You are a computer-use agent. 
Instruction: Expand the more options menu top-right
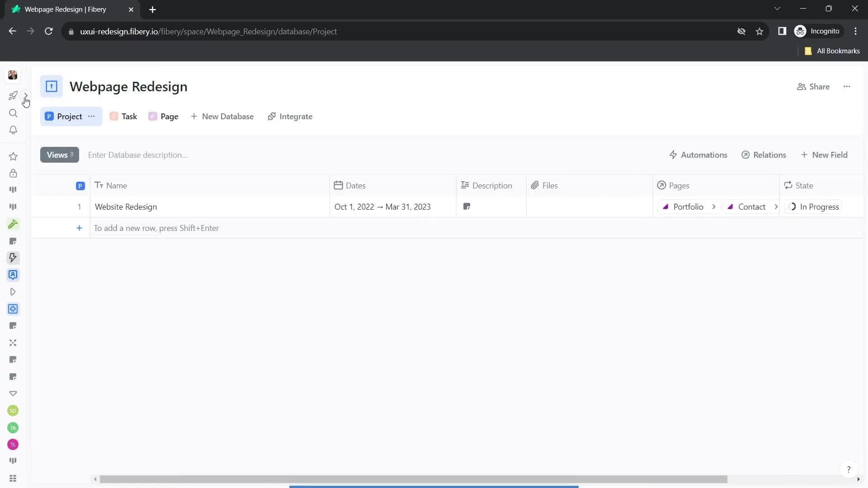847,86
